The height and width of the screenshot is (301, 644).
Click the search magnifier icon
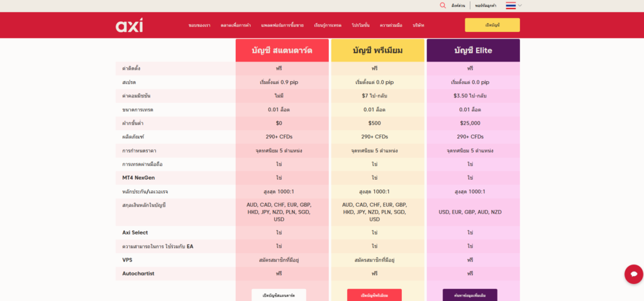point(443,5)
